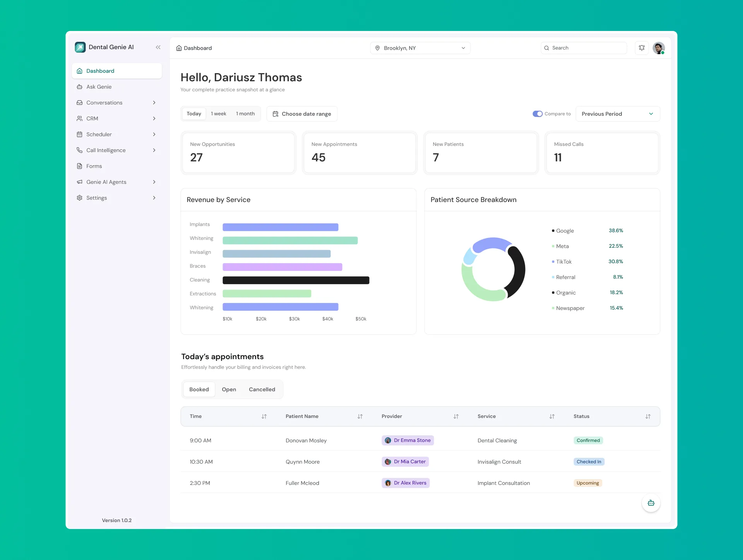Click the Ask Genie robot icon
Image resolution: width=743 pixels, height=560 pixels.
(80, 87)
